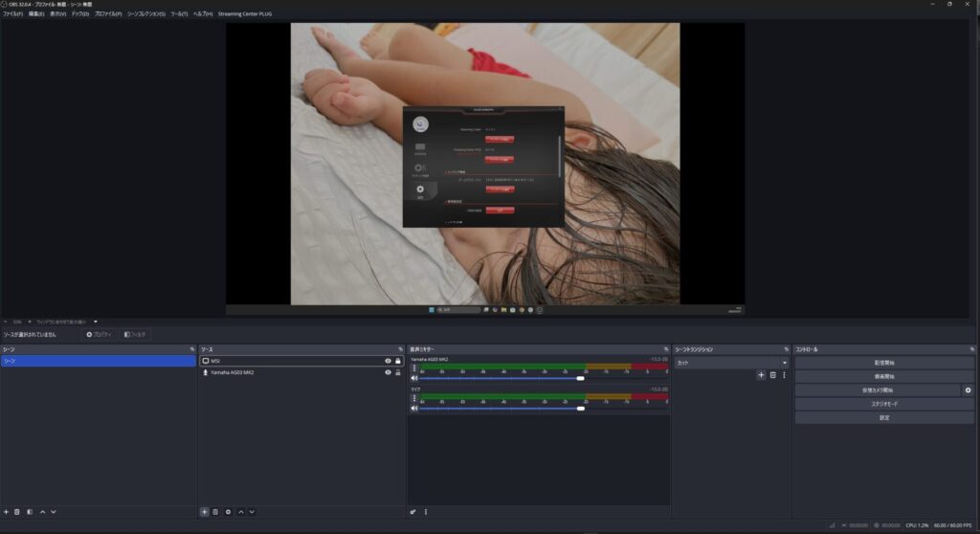
Task: Open the scene filters icon in the Scenes panel
Action: 30,512
